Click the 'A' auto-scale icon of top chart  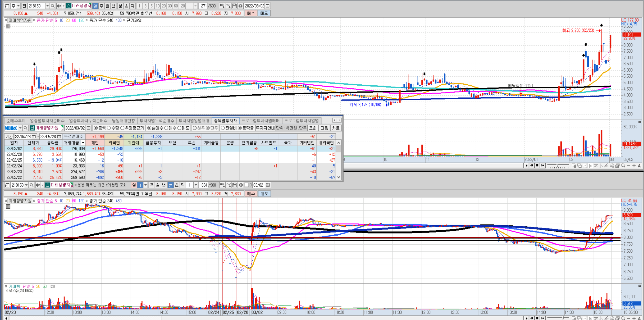[639, 166]
